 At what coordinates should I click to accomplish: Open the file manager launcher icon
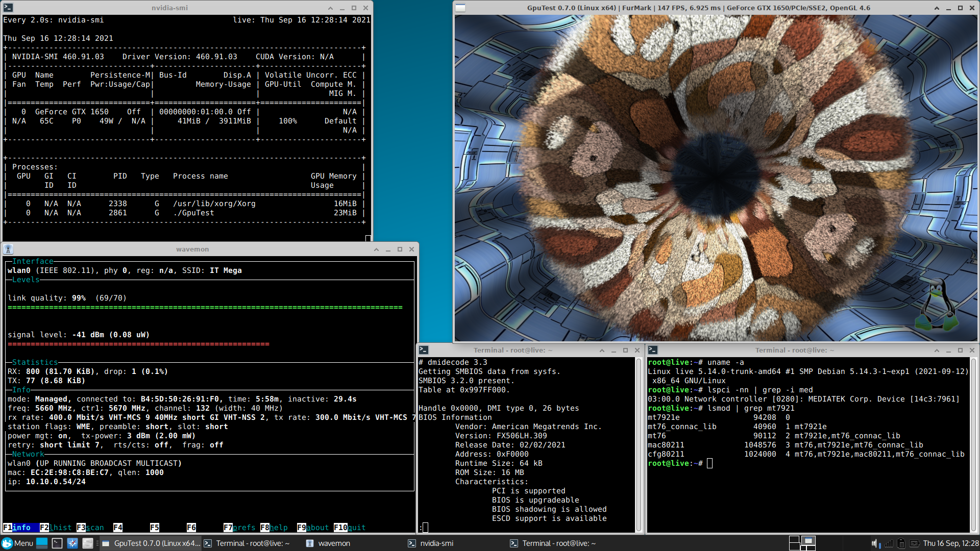tap(88, 543)
